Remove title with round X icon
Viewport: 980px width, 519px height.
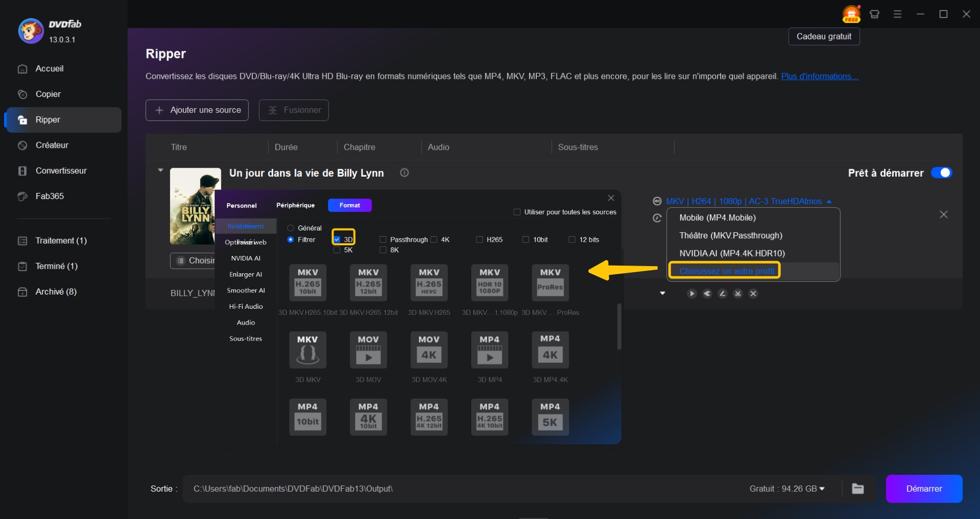point(754,294)
